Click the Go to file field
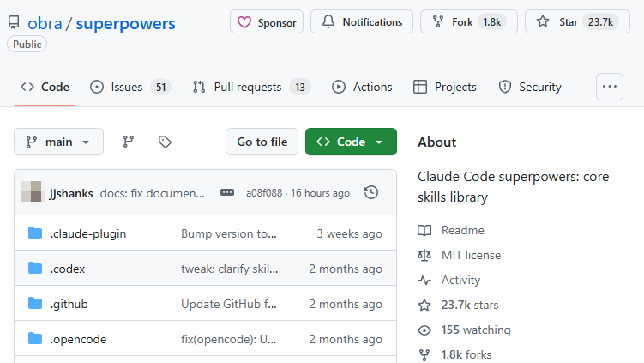The image size is (644, 363). pyautogui.click(x=262, y=142)
